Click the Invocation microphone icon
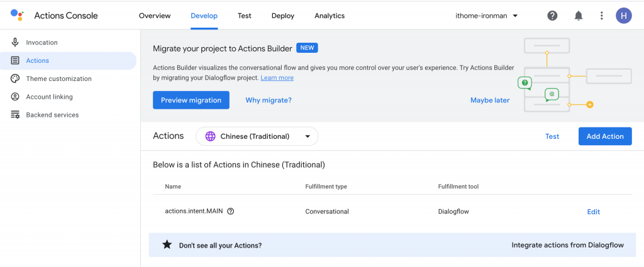Image resolution: width=644 pixels, height=267 pixels. 15,43
